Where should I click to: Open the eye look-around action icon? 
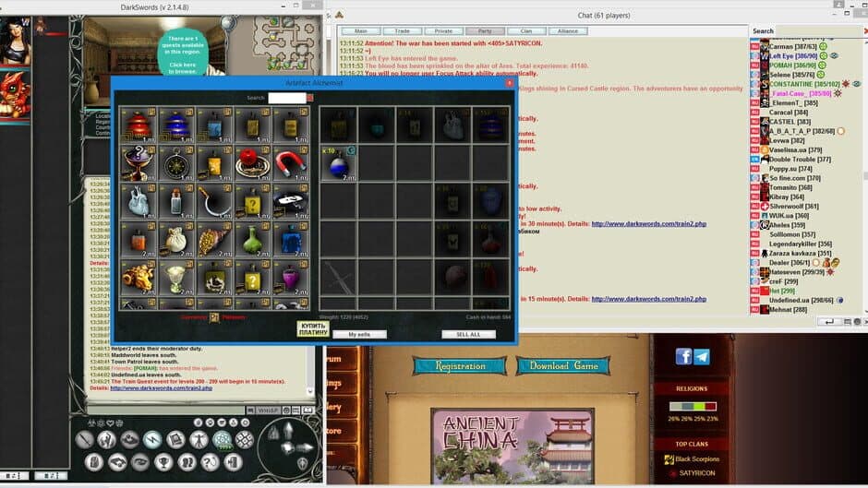(140, 462)
